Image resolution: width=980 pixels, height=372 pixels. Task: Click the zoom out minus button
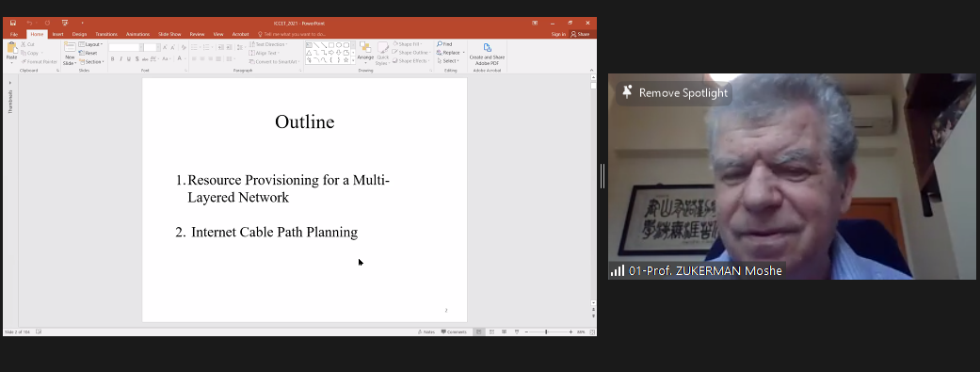[x=526, y=332]
